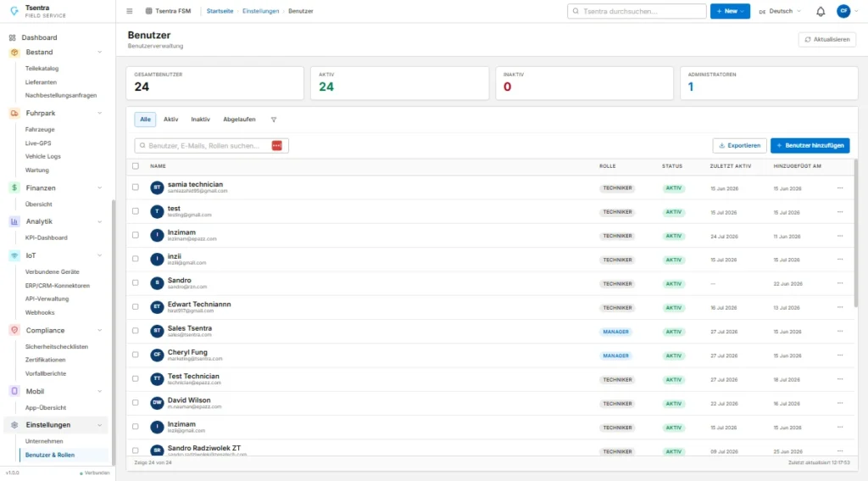
Task: Open row actions for the test user
Action: (840, 212)
